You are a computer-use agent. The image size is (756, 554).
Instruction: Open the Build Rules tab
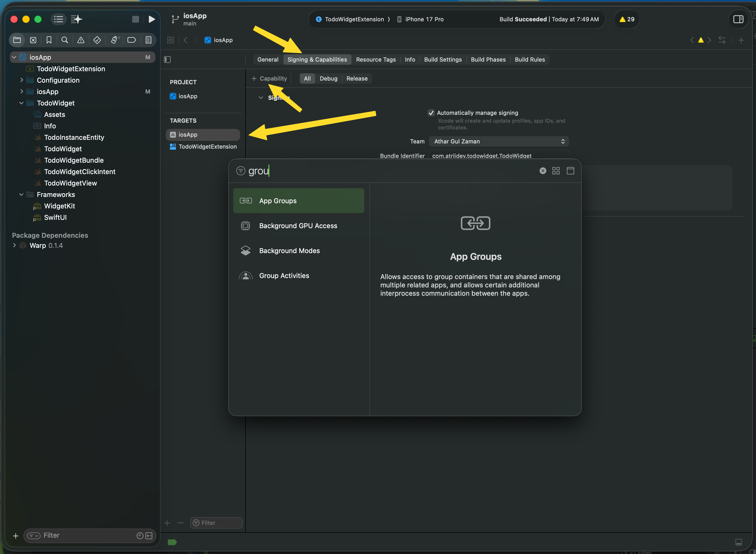(x=530, y=59)
